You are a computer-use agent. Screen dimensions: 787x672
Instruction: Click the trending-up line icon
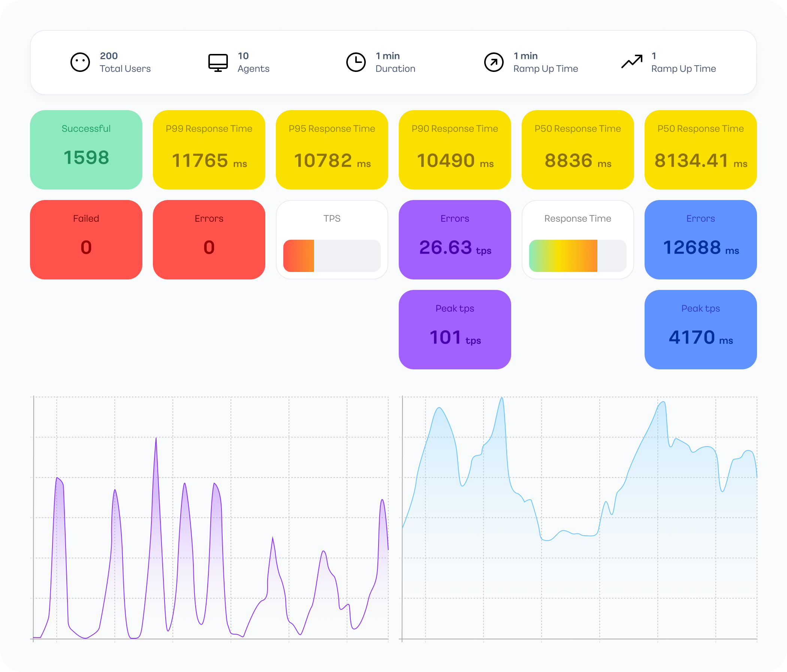(631, 61)
